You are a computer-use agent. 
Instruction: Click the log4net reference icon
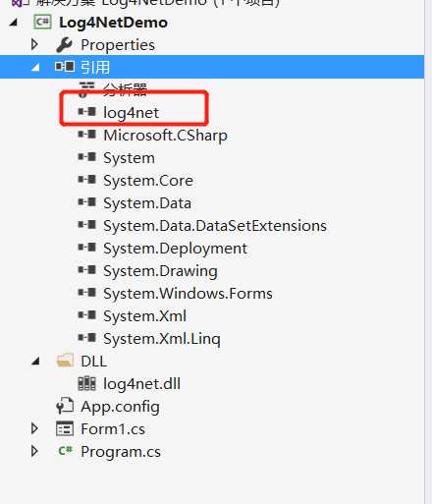coord(87,112)
